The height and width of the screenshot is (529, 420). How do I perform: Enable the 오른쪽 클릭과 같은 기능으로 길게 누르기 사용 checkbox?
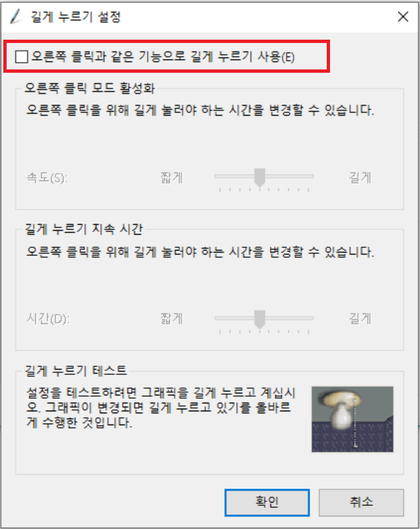[x=22, y=57]
